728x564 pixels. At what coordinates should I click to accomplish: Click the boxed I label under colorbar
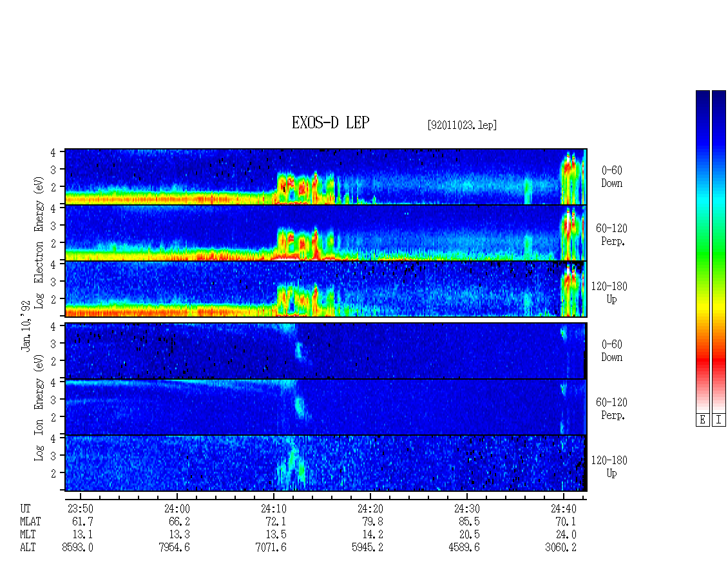[719, 420]
